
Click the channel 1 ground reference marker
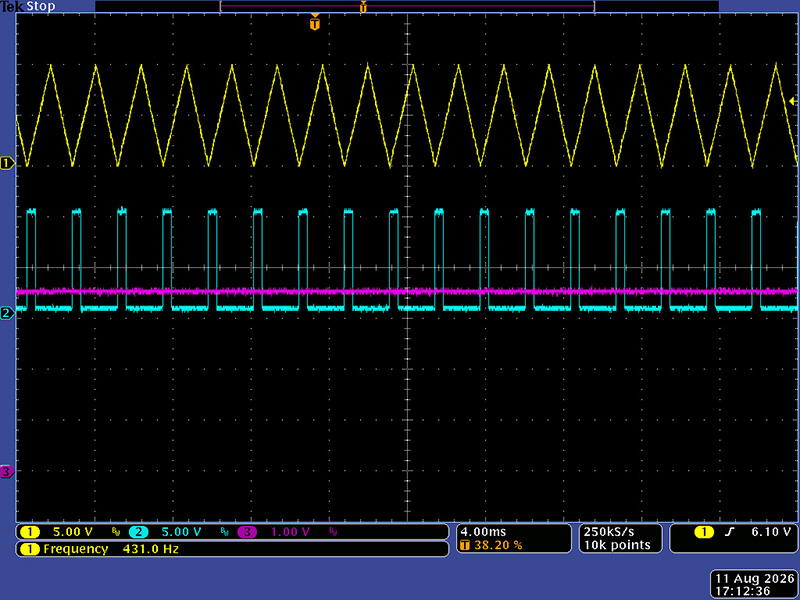[7, 163]
